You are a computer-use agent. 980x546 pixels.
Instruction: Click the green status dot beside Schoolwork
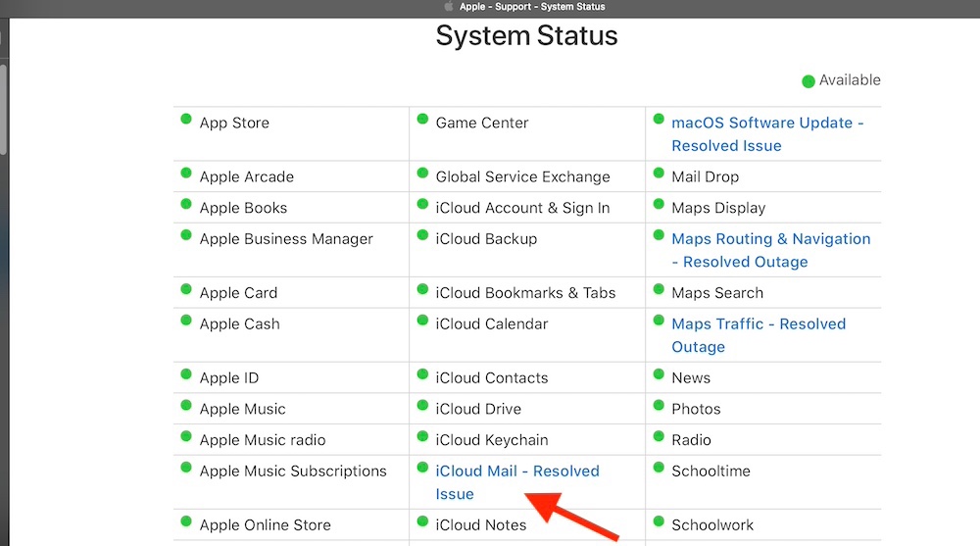coord(659,521)
